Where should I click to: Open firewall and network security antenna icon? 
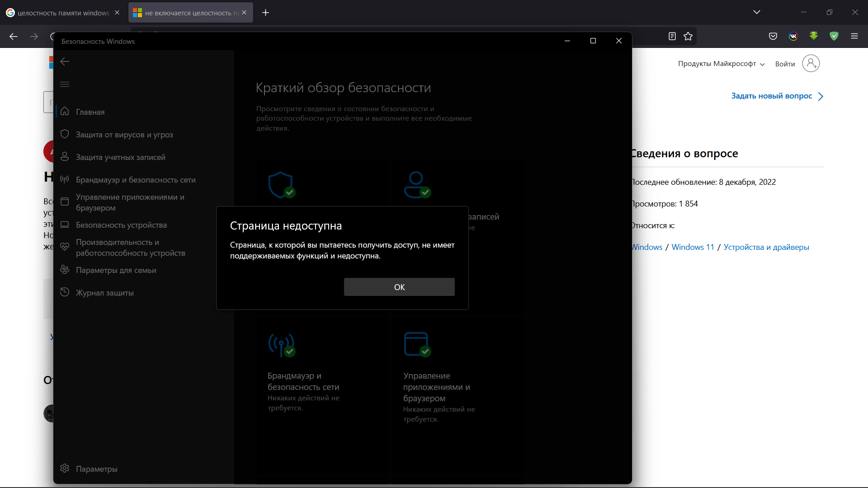point(65,179)
